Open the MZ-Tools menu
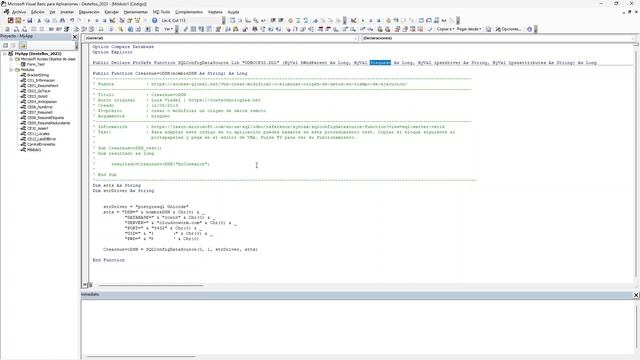 (x=161, y=12)
